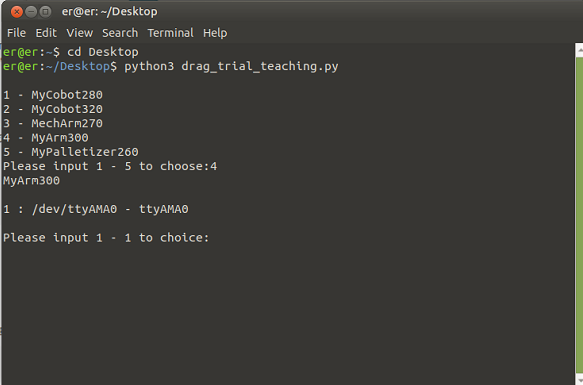Open the Terminal menu

(171, 33)
